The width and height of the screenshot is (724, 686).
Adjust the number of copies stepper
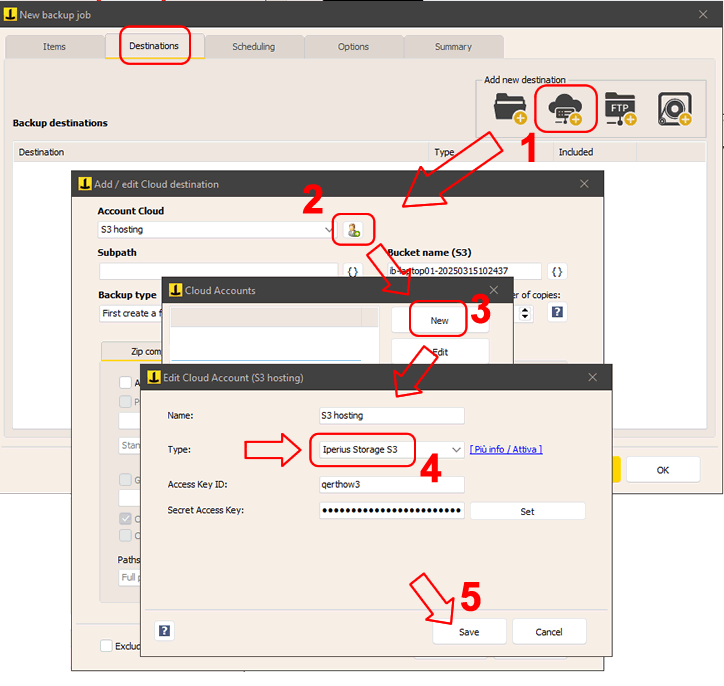(x=525, y=313)
